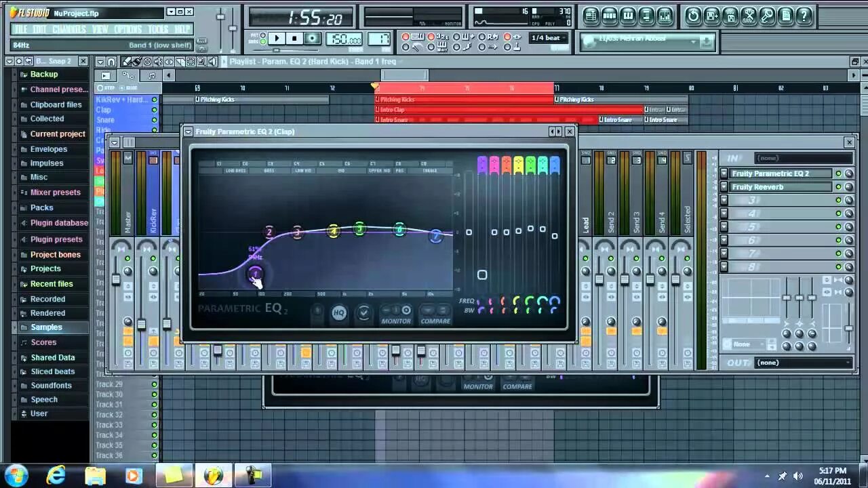Open the TOOLS menu

(158, 29)
